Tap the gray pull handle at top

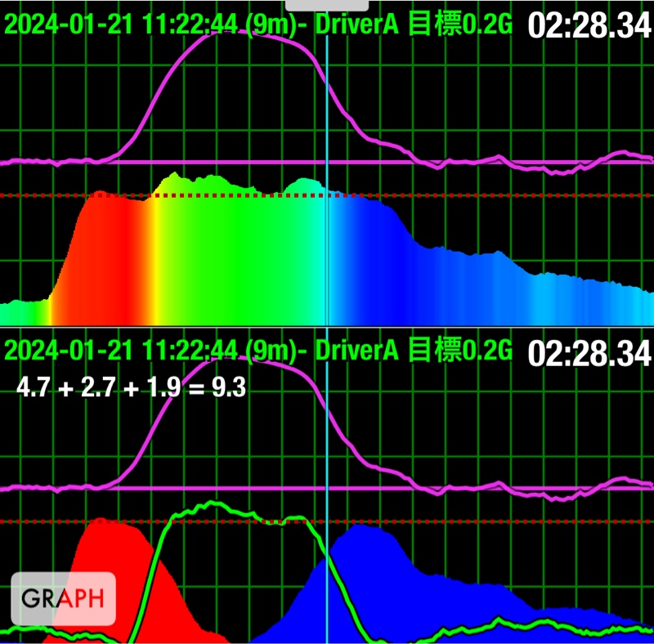(326, 5)
